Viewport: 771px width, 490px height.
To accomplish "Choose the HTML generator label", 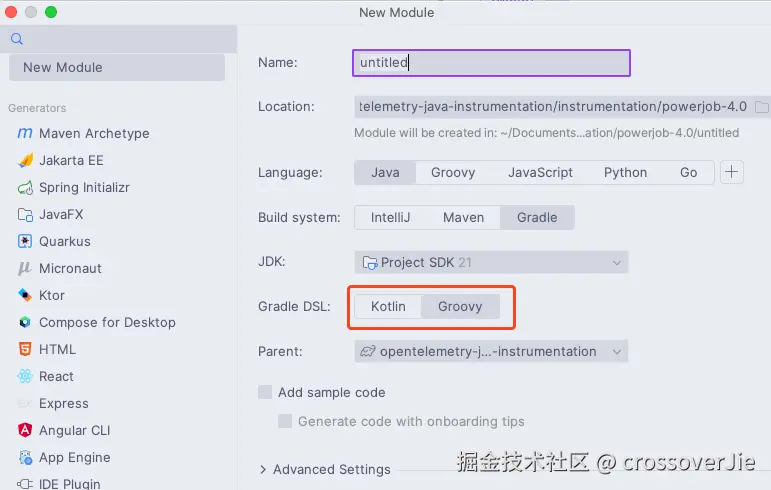I will (x=58, y=349).
